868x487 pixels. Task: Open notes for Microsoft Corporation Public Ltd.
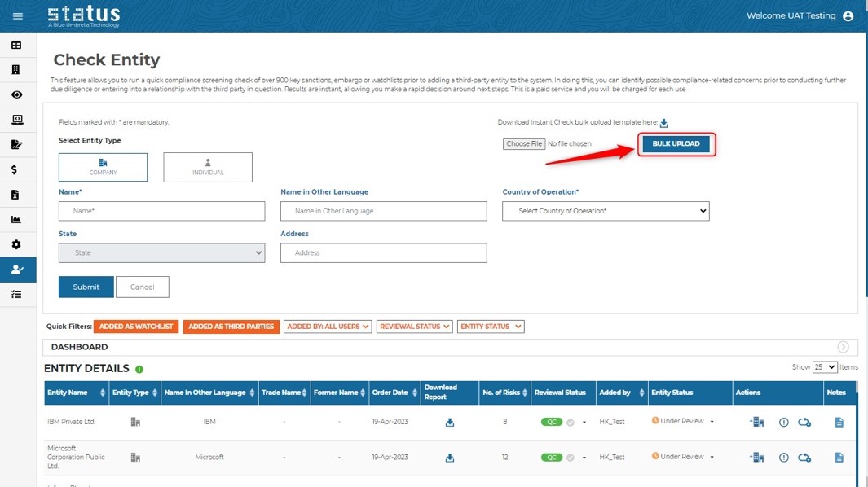(x=839, y=458)
